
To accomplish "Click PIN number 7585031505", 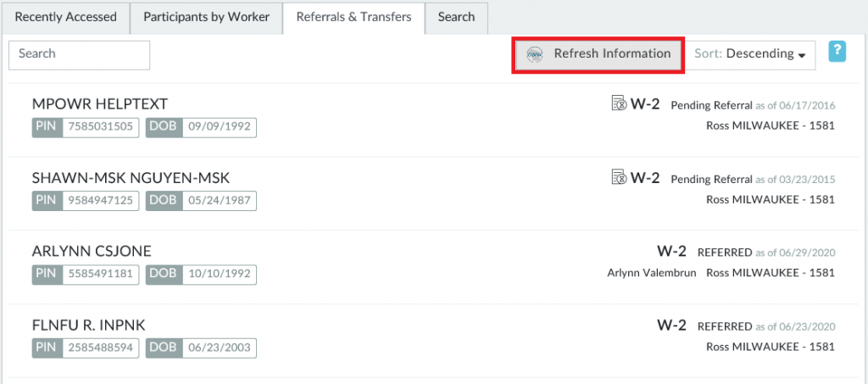I will pos(101,127).
